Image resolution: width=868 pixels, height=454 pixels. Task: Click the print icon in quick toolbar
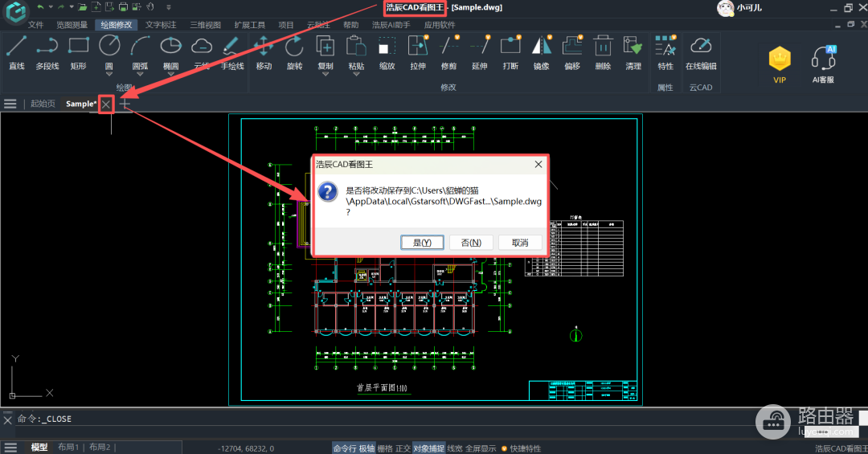click(123, 7)
